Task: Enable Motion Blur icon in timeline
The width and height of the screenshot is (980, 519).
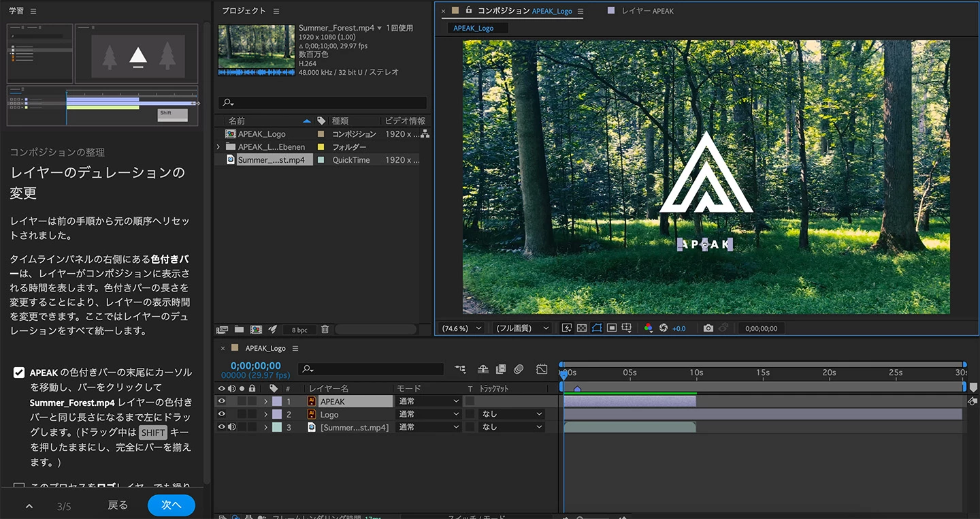Action: tap(519, 369)
